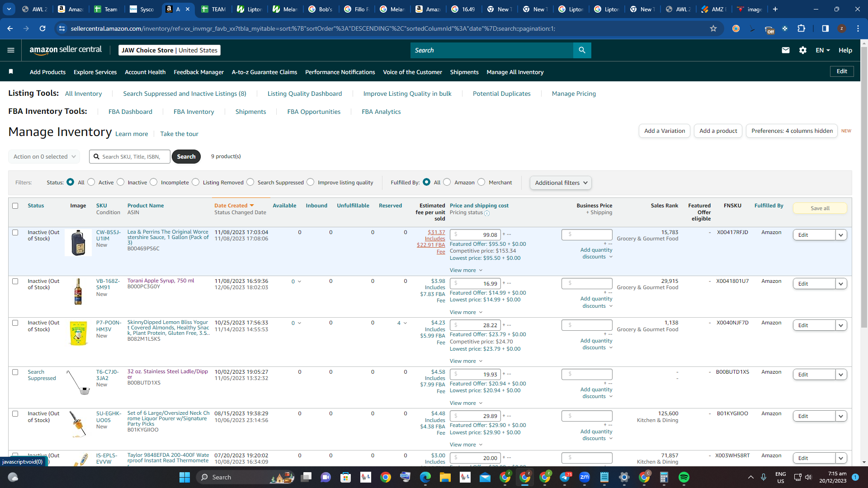The image size is (868, 488).
Task: Reload the page with the refresh icon
Action: point(42,28)
